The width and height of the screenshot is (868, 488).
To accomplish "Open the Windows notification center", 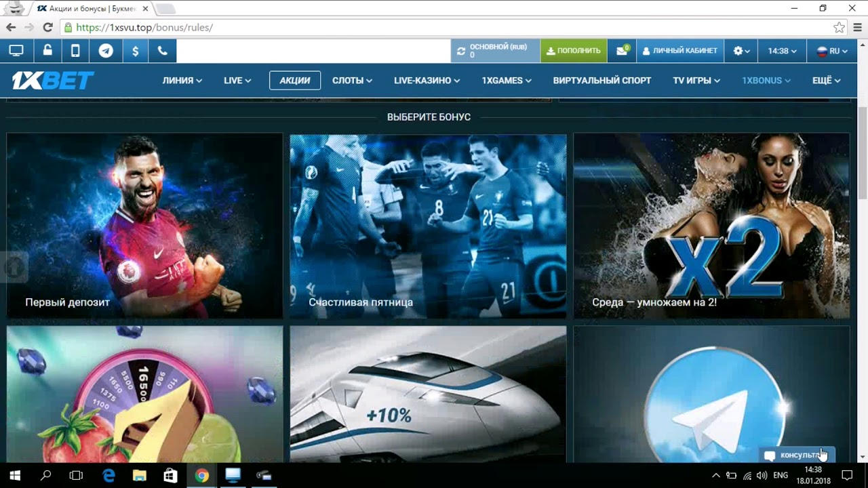I will 847,476.
